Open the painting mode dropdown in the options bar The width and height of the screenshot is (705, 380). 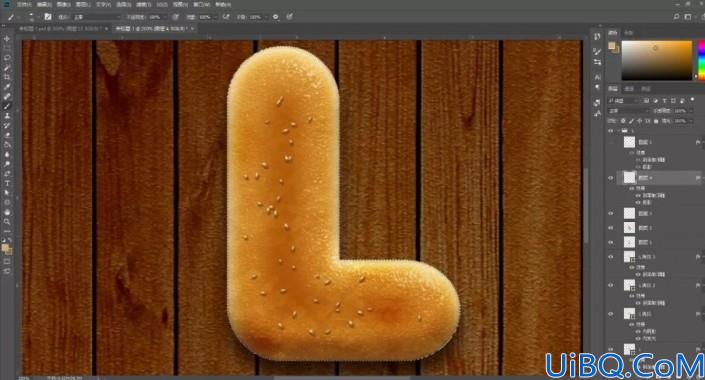[97, 17]
